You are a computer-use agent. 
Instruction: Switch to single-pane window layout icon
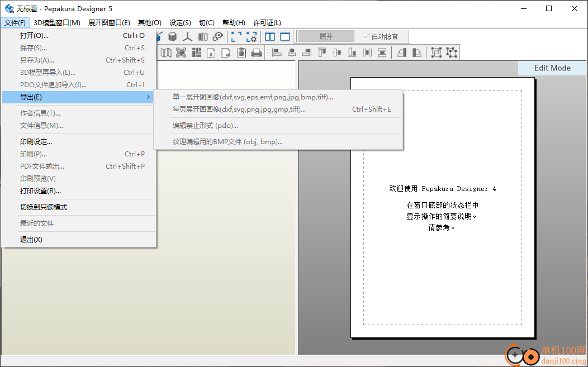point(286,36)
